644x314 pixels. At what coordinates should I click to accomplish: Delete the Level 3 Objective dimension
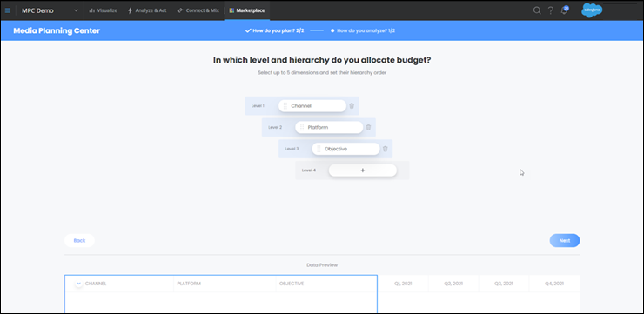click(x=386, y=149)
